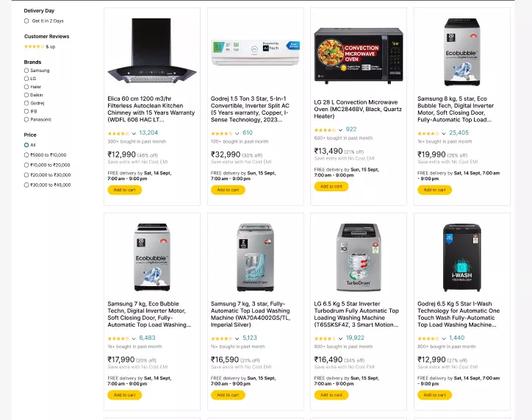Expand rating dropdown for Samsung 7 kg Imperial Silver
The image size is (532, 420).
237,338
